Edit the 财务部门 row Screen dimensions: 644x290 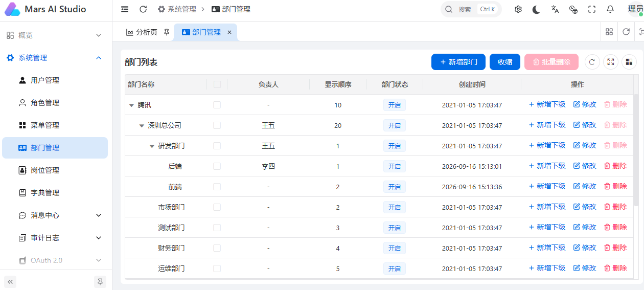pyautogui.click(x=585, y=248)
